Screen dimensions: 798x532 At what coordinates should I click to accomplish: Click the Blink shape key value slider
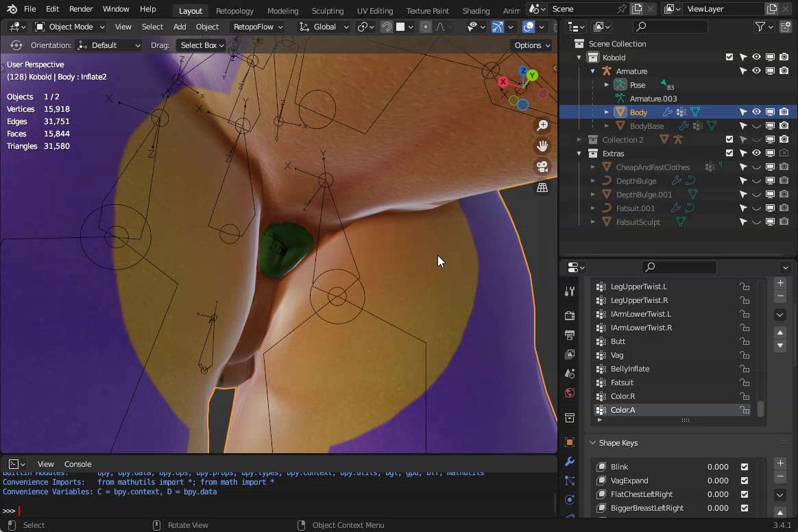click(718, 467)
